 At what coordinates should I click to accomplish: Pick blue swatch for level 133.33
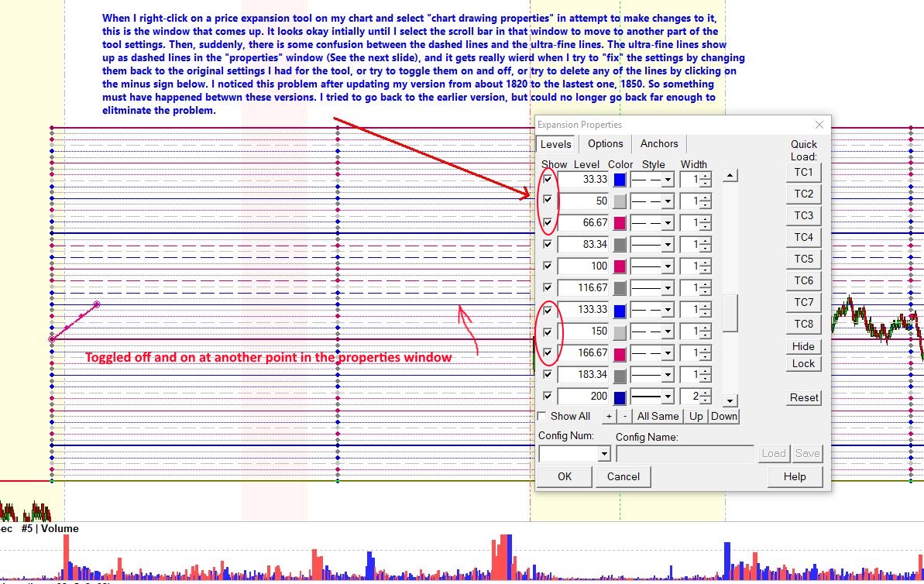tap(620, 310)
